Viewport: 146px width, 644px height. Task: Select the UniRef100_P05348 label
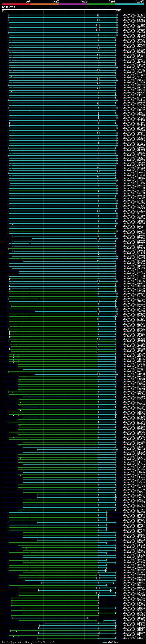[134, 595]
